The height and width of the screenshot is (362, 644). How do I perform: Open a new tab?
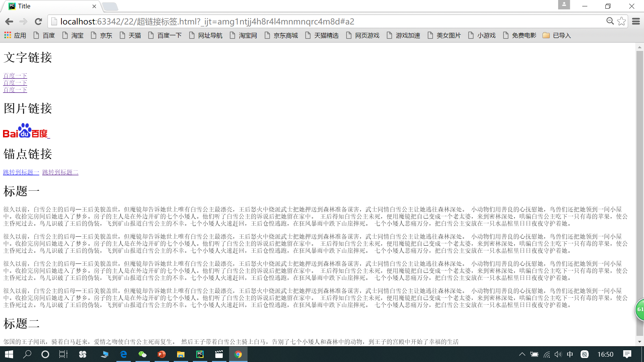110,6
